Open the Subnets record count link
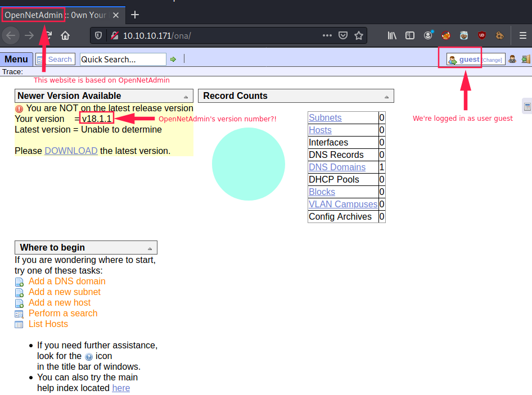Screen dimensions: 532x395 tap(325, 117)
